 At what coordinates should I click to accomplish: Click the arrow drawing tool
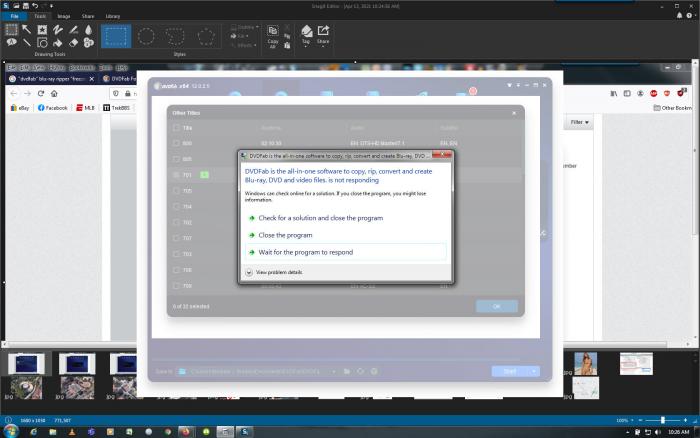coord(27,30)
